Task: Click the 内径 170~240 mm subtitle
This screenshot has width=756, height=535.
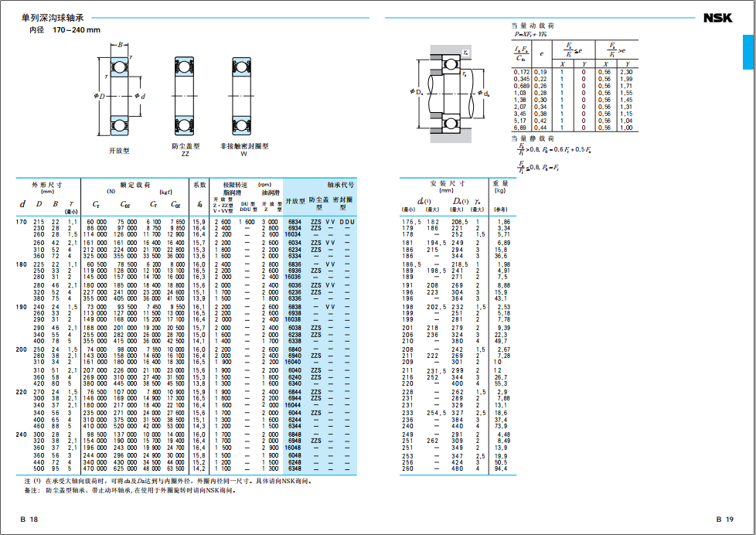Action: click(x=65, y=30)
